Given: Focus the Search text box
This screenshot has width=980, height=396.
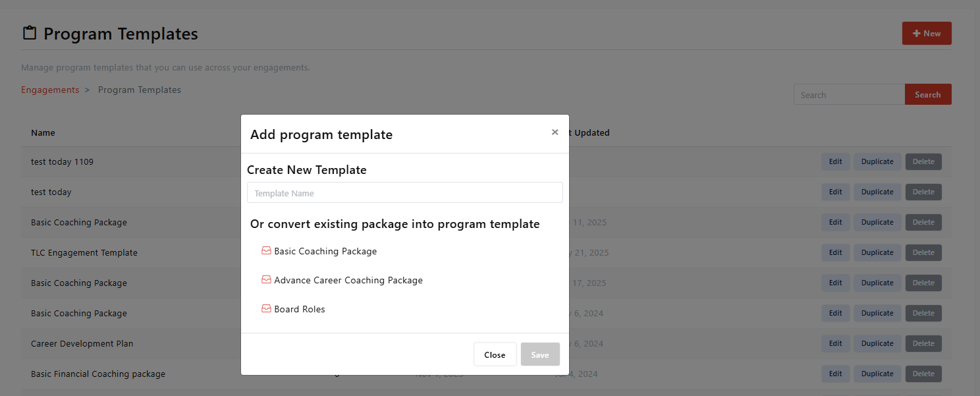Looking at the screenshot, I should coord(849,95).
